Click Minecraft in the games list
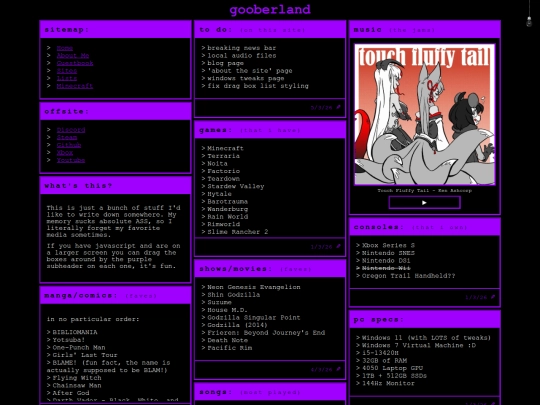This screenshot has width=540, height=405. [225, 148]
